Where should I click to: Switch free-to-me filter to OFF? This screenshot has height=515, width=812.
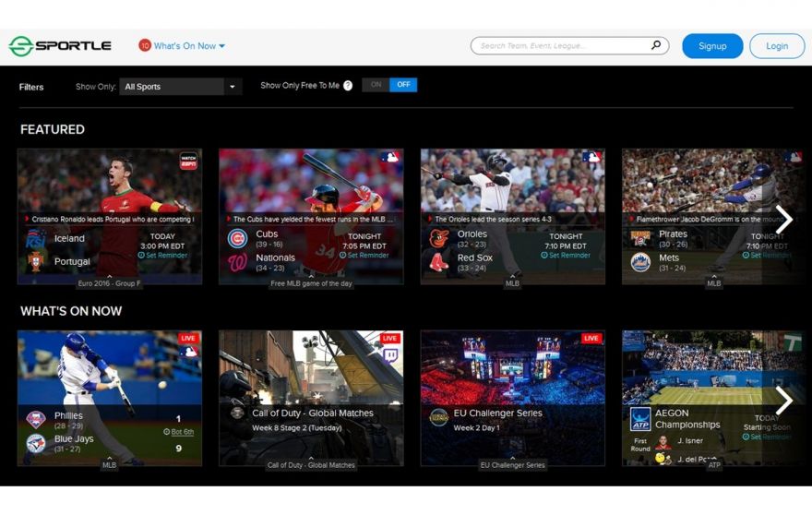403,85
